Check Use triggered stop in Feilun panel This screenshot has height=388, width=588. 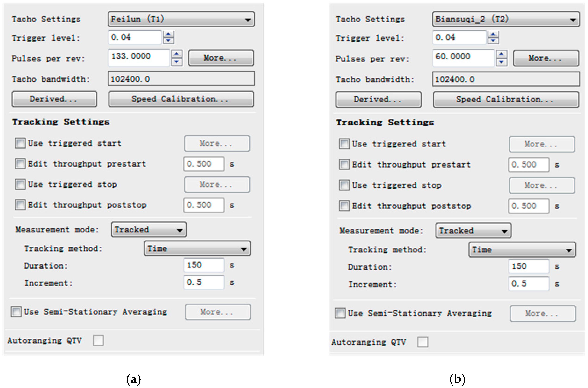coord(20,184)
